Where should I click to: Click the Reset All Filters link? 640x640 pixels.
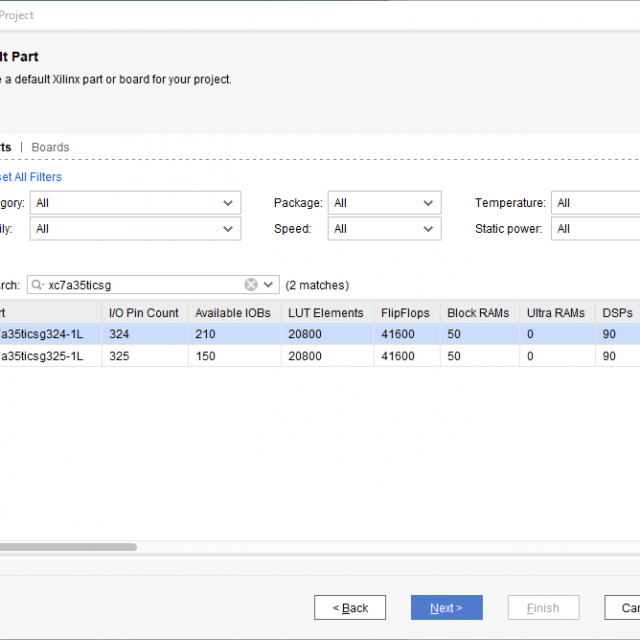tap(30, 177)
